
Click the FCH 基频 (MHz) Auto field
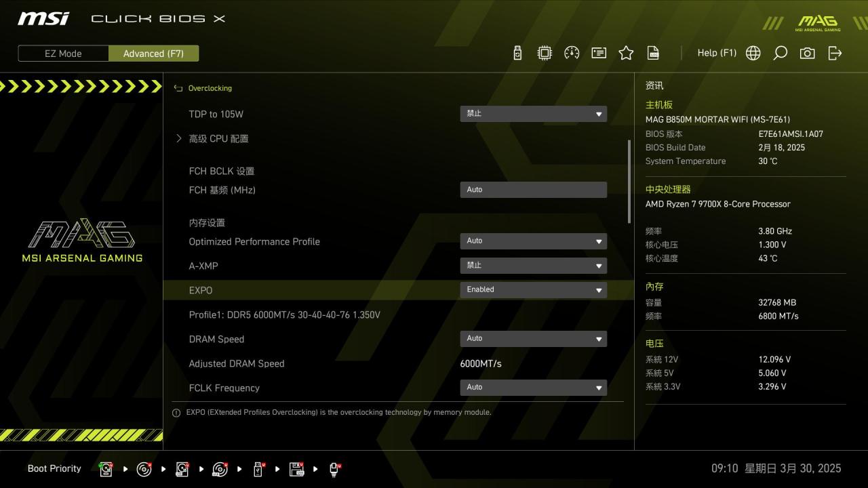533,190
